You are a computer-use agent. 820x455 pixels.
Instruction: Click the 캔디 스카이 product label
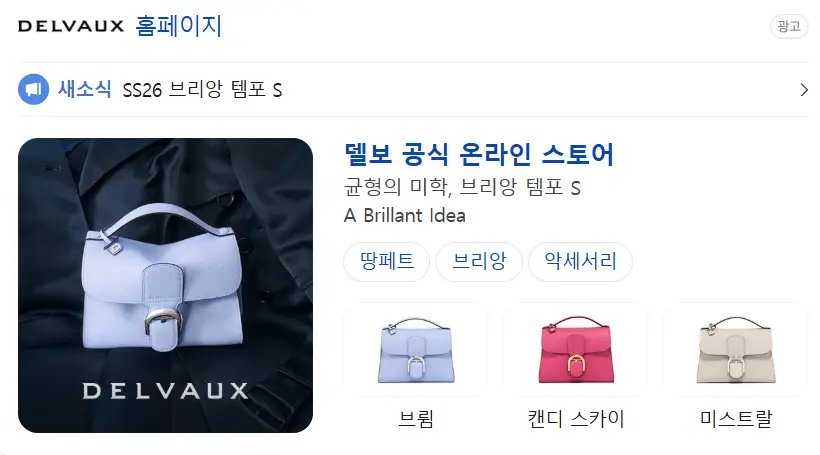point(576,419)
